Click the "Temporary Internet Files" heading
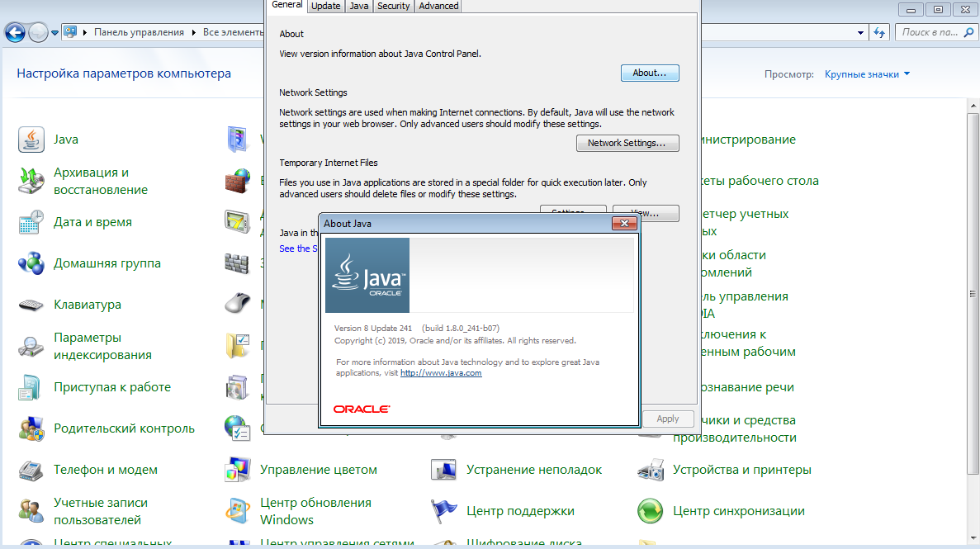This screenshot has height=549, width=980. tap(328, 163)
